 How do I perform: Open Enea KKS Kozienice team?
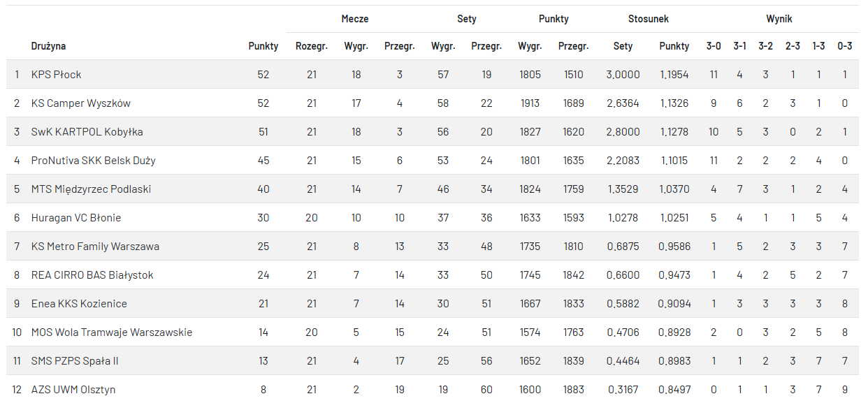(79, 304)
